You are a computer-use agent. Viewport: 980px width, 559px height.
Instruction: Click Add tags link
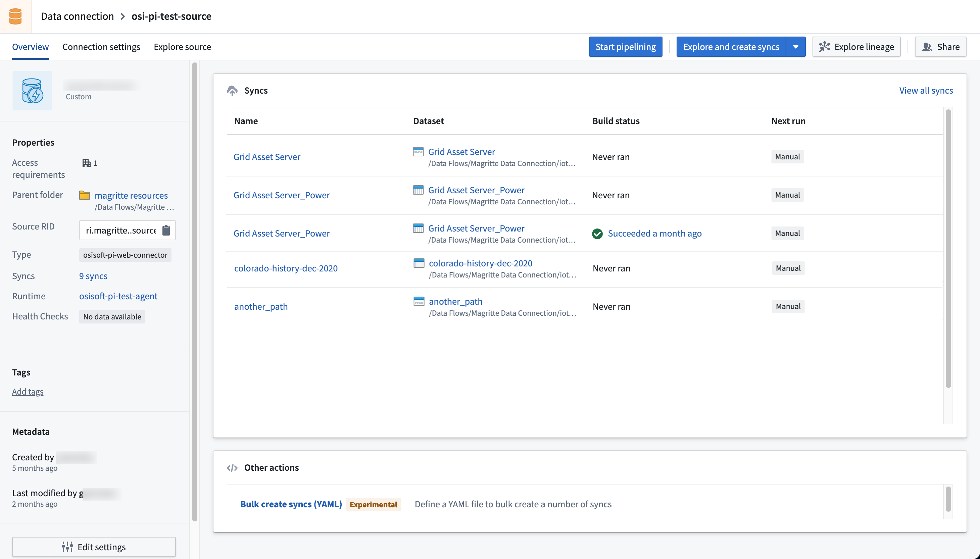28,392
